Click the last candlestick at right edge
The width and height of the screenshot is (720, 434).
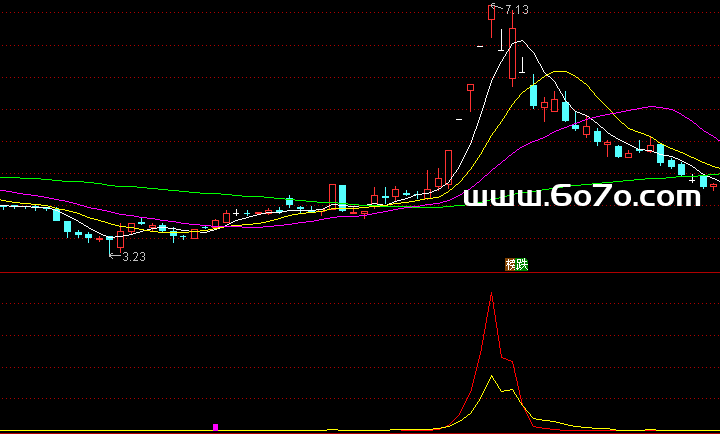(x=714, y=185)
